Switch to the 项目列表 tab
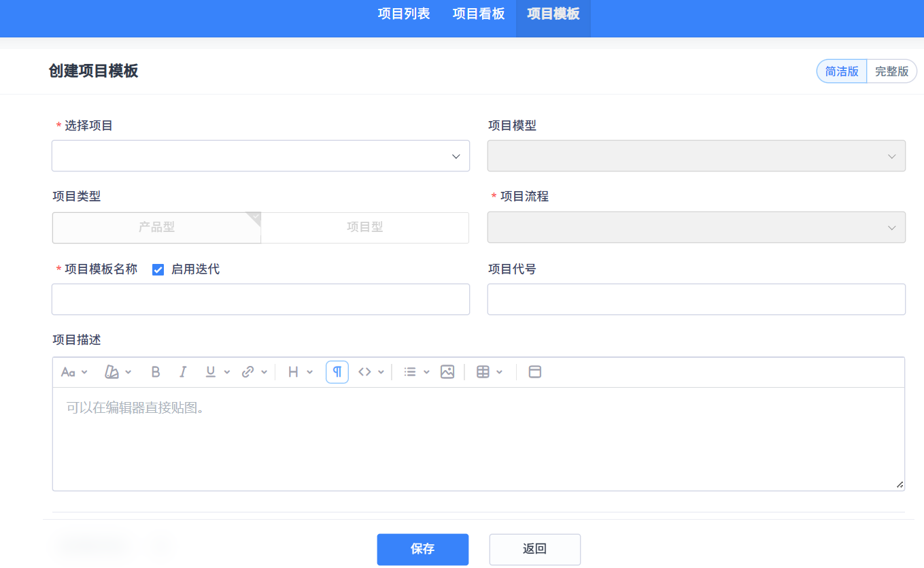The height and width of the screenshot is (568, 924). 404,14
